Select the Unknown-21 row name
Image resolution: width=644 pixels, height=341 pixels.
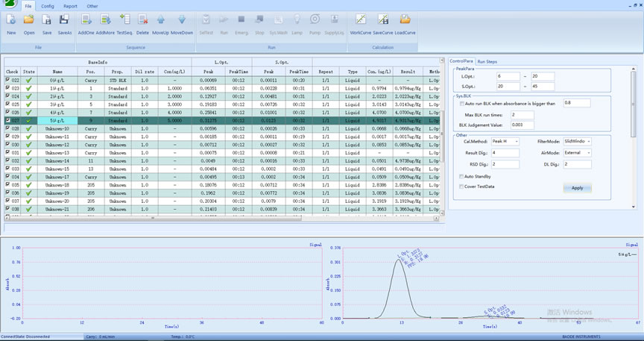coord(57,209)
